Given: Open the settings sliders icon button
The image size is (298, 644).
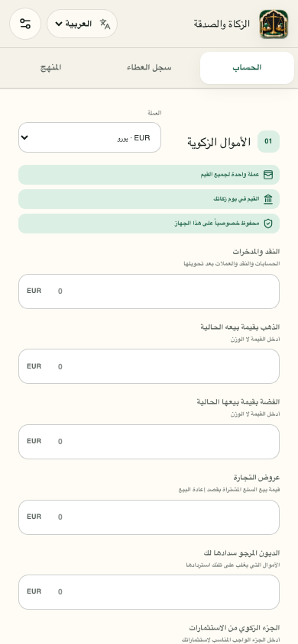Looking at the screenshot, I should pyautogui.click(x=25, y=24).
